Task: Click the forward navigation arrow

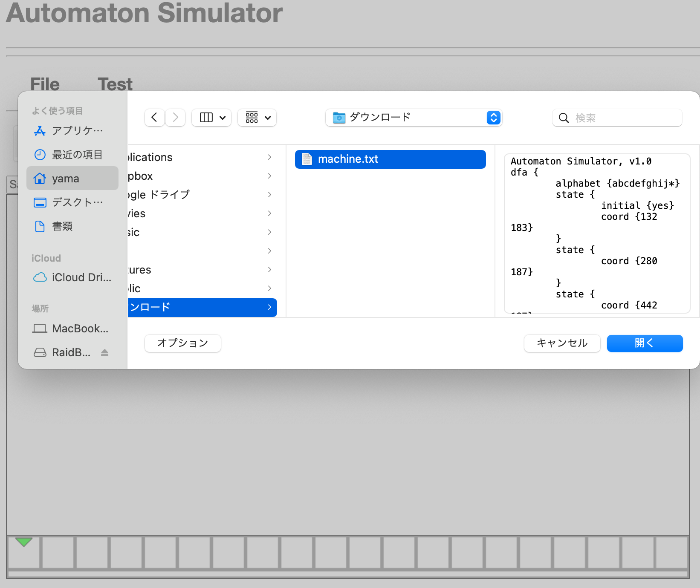Action: (x=175, y=118)
